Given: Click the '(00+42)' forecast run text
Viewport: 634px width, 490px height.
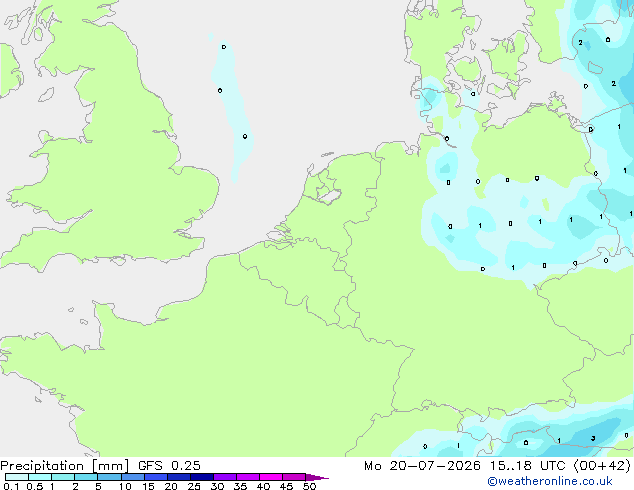Looking at the screenshot, I should pos(602,466).
